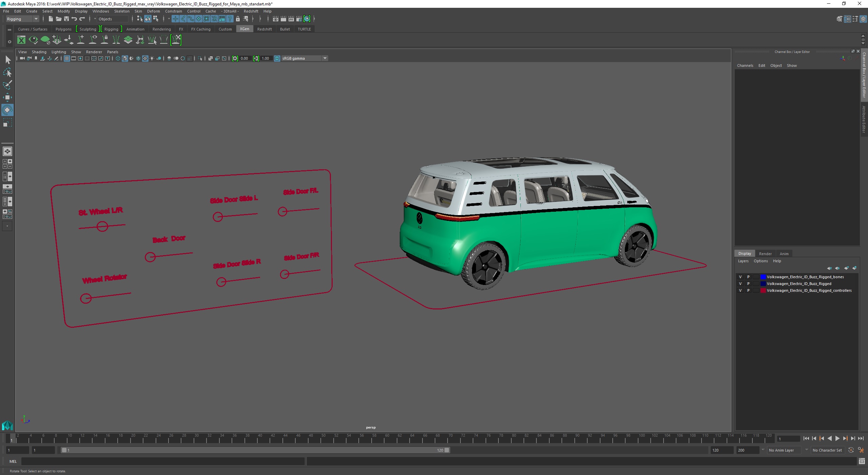This screenshot has width=868, height=475.
Task: Open shelf tab selector menu icon
Action: (9, 30)
